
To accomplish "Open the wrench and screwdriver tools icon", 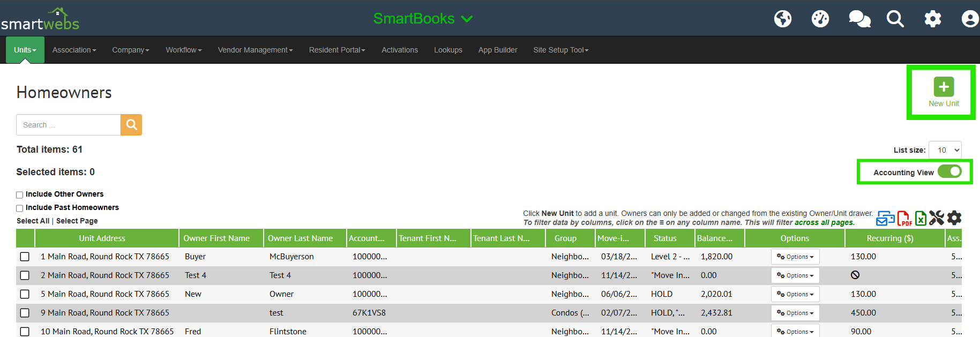I will 937,218.
